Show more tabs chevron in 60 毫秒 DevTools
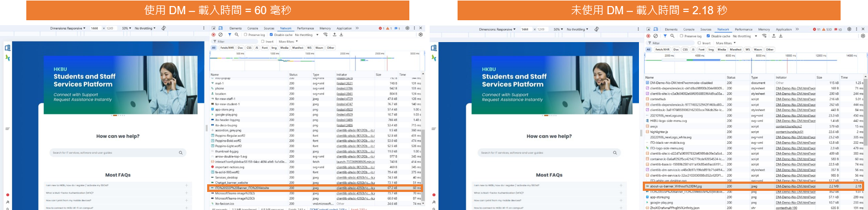Viewport: 868px width, 210px height. coord(357,28)
